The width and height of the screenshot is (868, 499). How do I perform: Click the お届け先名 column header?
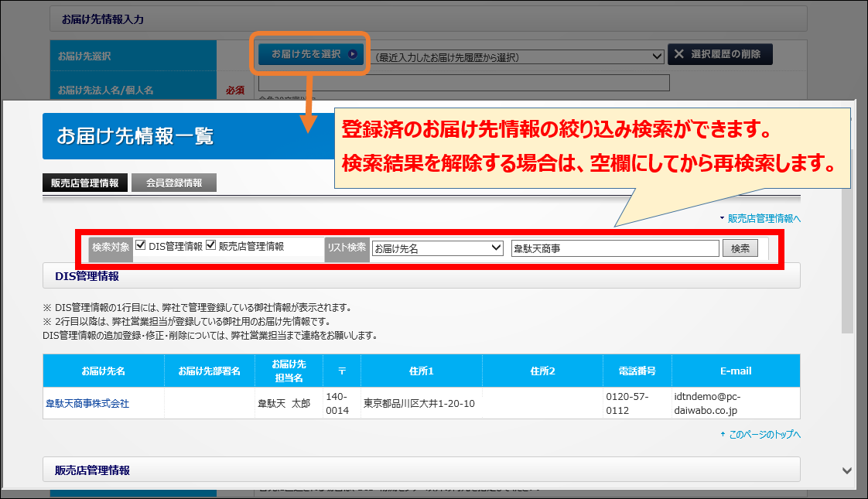pyautogui.click(x=104, y=371)
